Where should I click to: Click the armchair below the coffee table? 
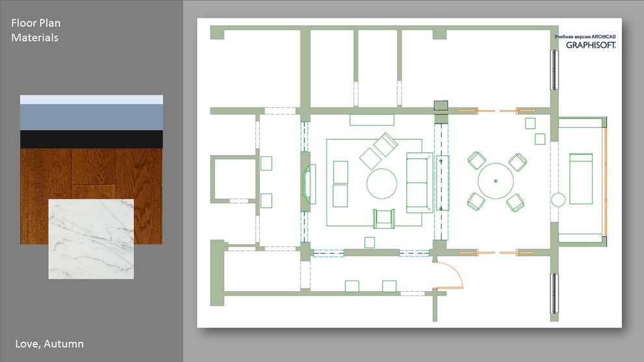(x=384, y=219)
